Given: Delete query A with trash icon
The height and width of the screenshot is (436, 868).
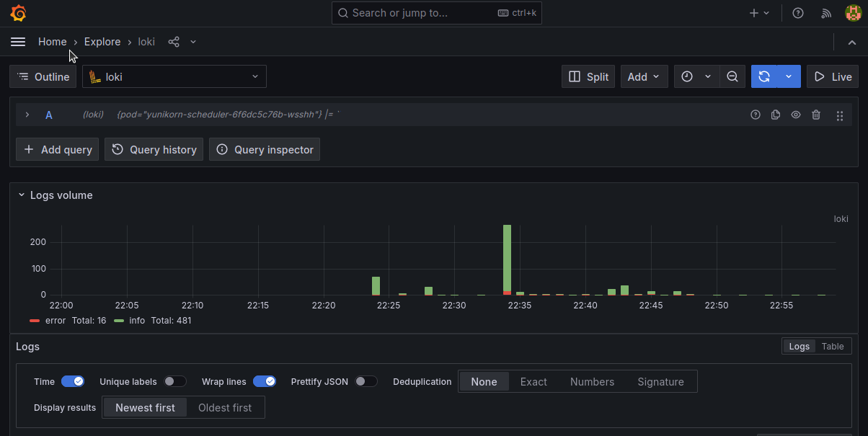Looking at the screenshot, I should (x=816, y=115).
